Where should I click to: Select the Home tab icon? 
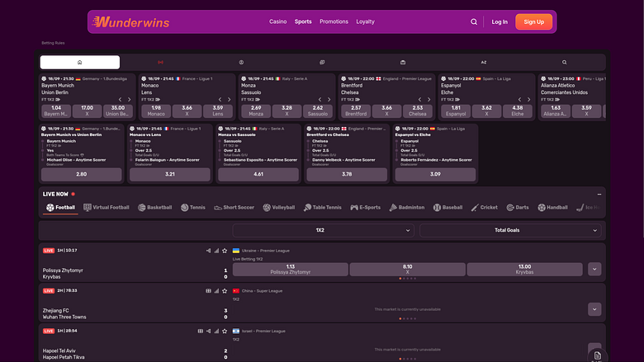80,63
